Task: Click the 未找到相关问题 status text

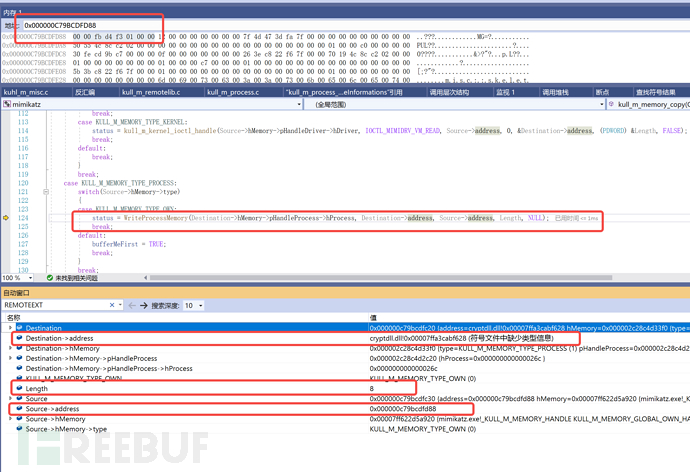Action: (x=76, y=278)
